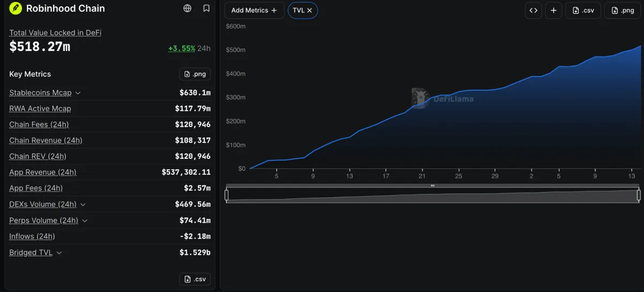The height and width of the screenshot is (292, 644).
Task: Open the Add Metrics menu
Action: tap(254, 10)
